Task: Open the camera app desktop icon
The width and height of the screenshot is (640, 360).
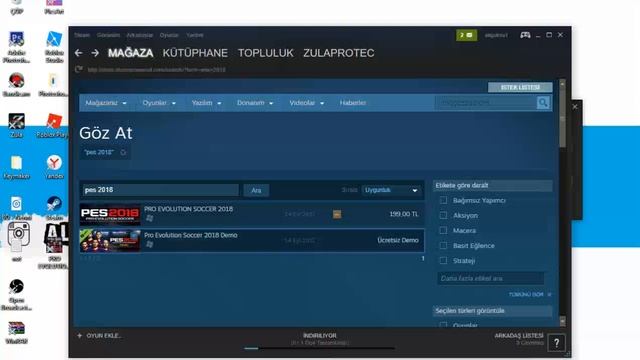Action: coord(18,234)
